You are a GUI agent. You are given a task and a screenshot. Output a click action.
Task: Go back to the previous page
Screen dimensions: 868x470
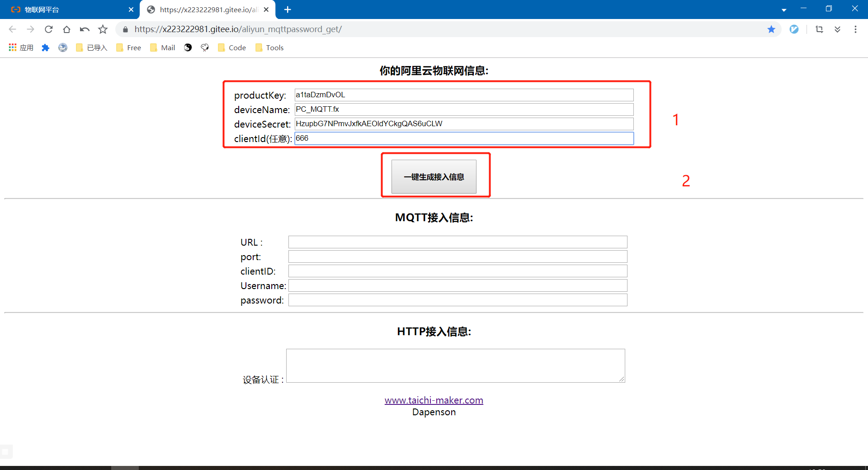coord(13,29)
